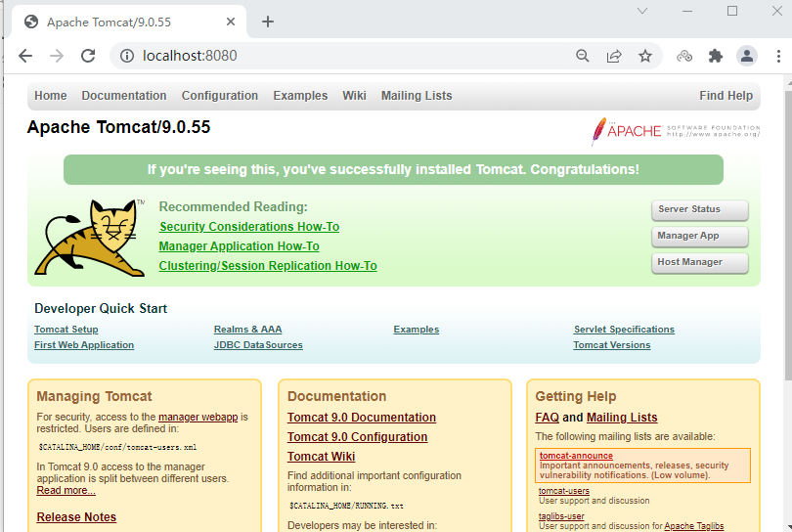Open the Release Notes link
Screen dimensions: 792x532
76,517
